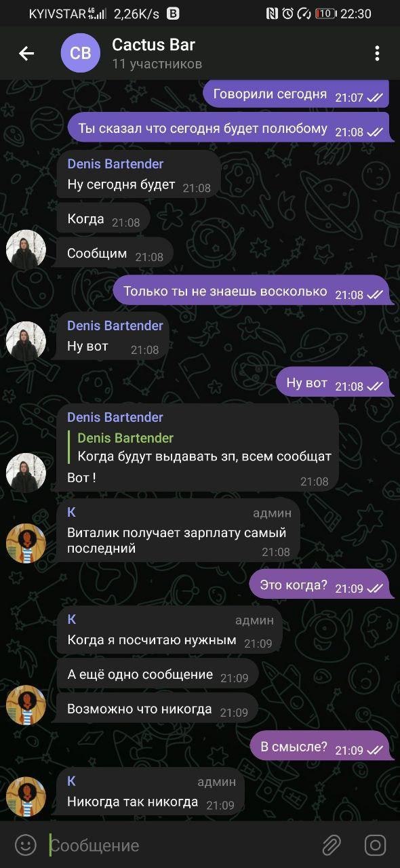400x868 pixels.
Task: Tap the battery indicator in status bar
Action: 326,14
